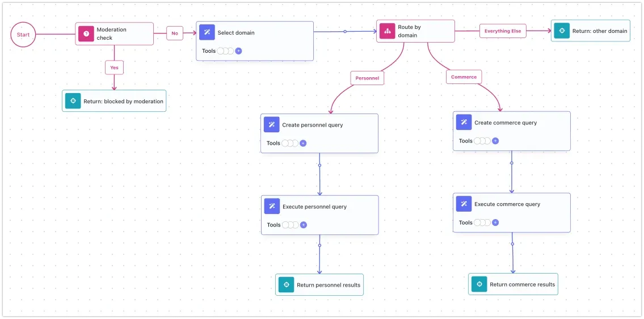Click the Personnel branch label

coord(367,78)
